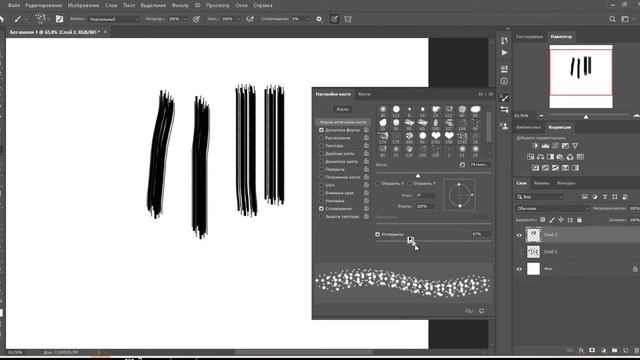Hide layer Слой 2 with eye icon

pos(519,235)
